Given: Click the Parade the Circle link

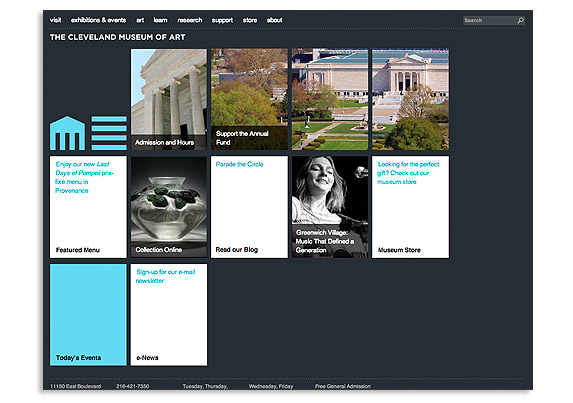Looking at the screenshot, I should (x=239, y=164).
